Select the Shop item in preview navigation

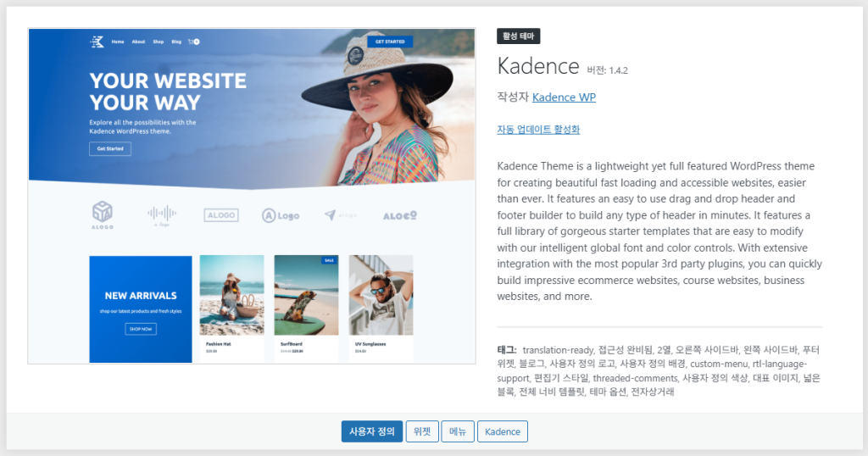click(x=159, y=42)
